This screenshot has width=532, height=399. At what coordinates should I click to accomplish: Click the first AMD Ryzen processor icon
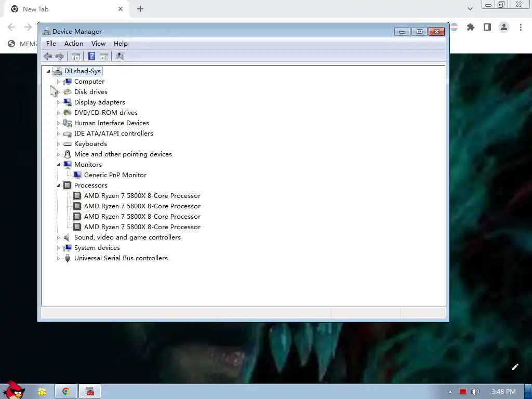77,196
